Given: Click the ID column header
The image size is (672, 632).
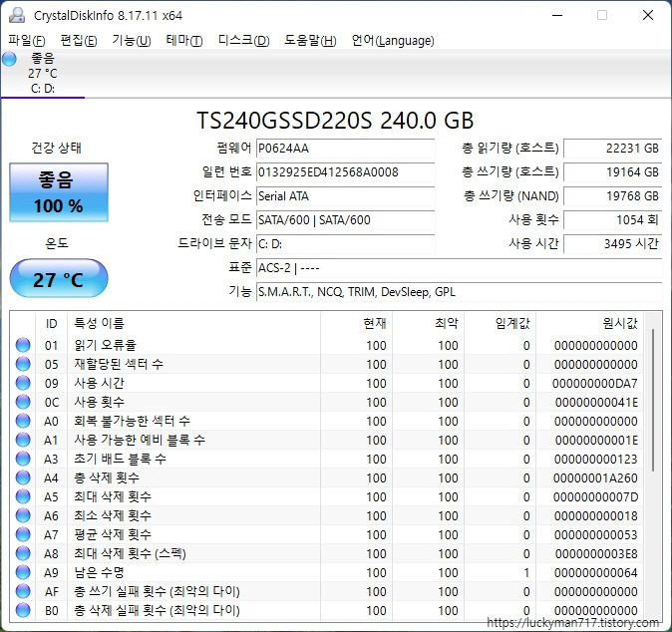Looking at the screenshot, I should (52, 323).
